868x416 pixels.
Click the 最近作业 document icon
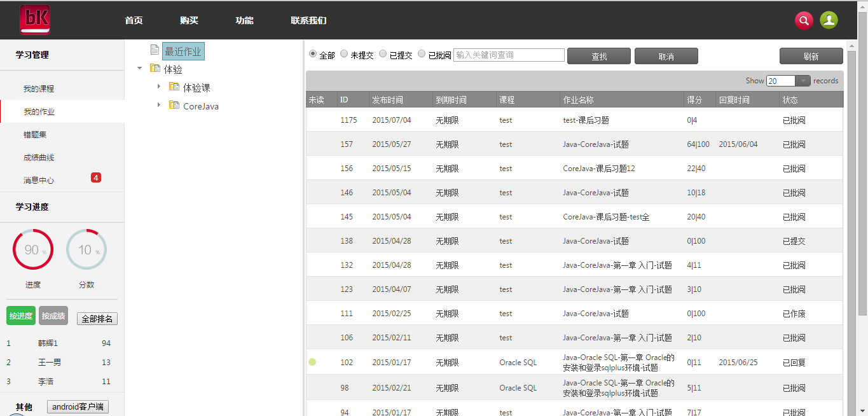pos(155,50)
